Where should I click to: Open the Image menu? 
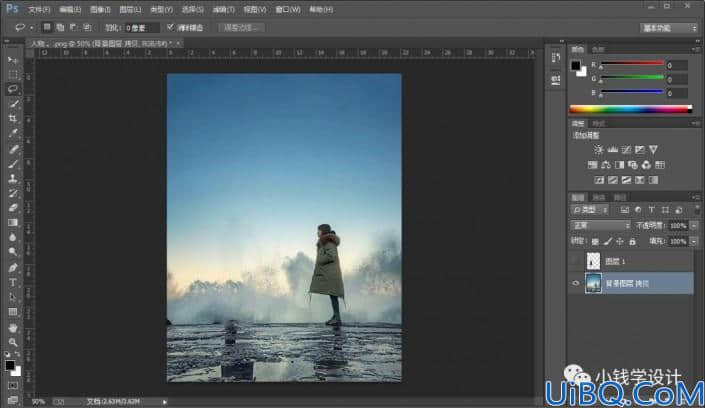point(100,9)
